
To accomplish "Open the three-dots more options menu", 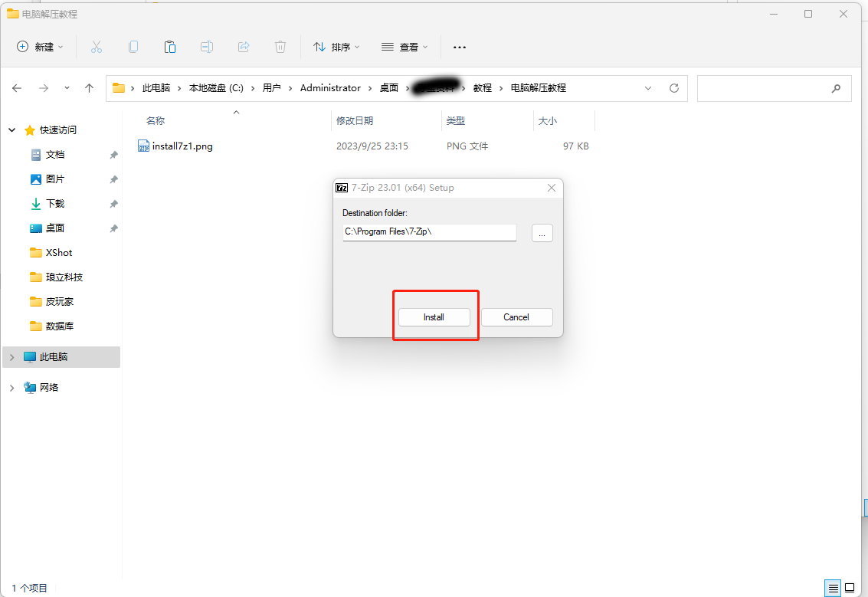I will [460, 47].
